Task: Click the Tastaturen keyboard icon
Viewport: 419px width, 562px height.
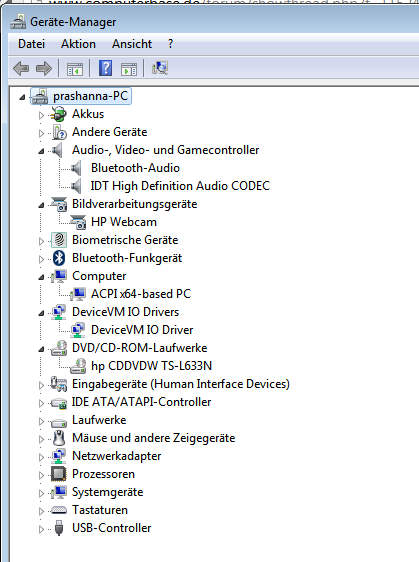Action: point(59,510)
